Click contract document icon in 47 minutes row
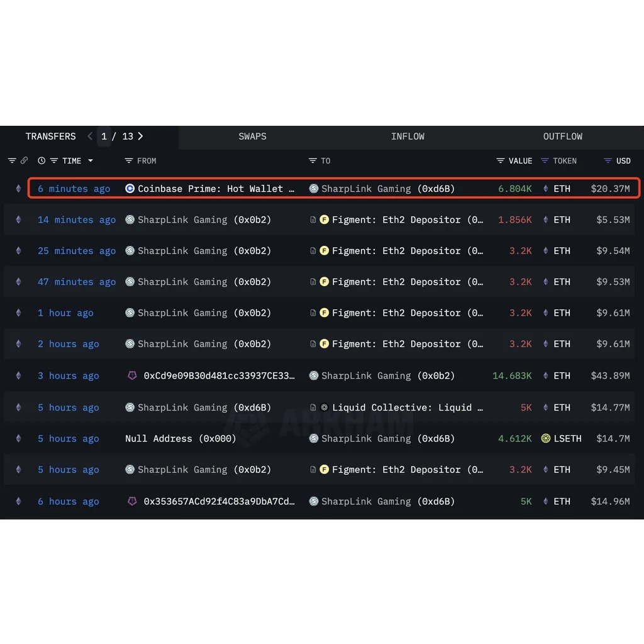Viewport: 644px width, 644px height. [x=313, y=282]
